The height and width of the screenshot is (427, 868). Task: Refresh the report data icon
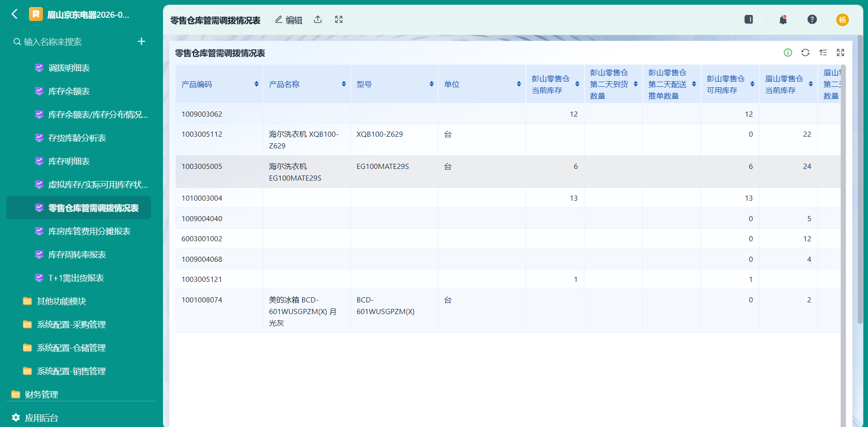pos(805,53)
